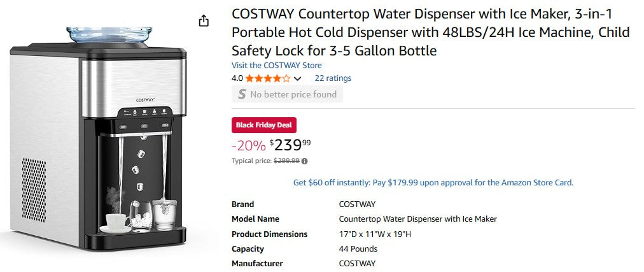Click the S price-check extension icon
The width and height of the screenshot is (644, 272).
[x=242, y=94]
